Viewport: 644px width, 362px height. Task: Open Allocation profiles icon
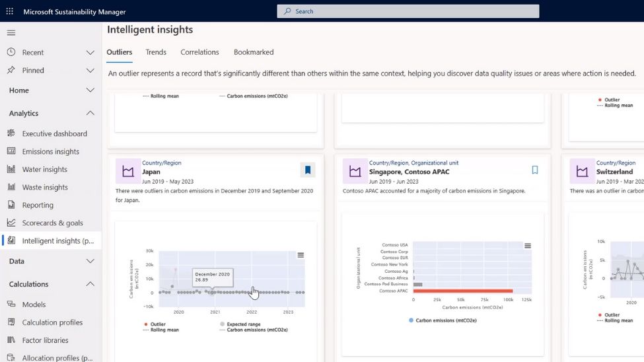pos(11,357)
